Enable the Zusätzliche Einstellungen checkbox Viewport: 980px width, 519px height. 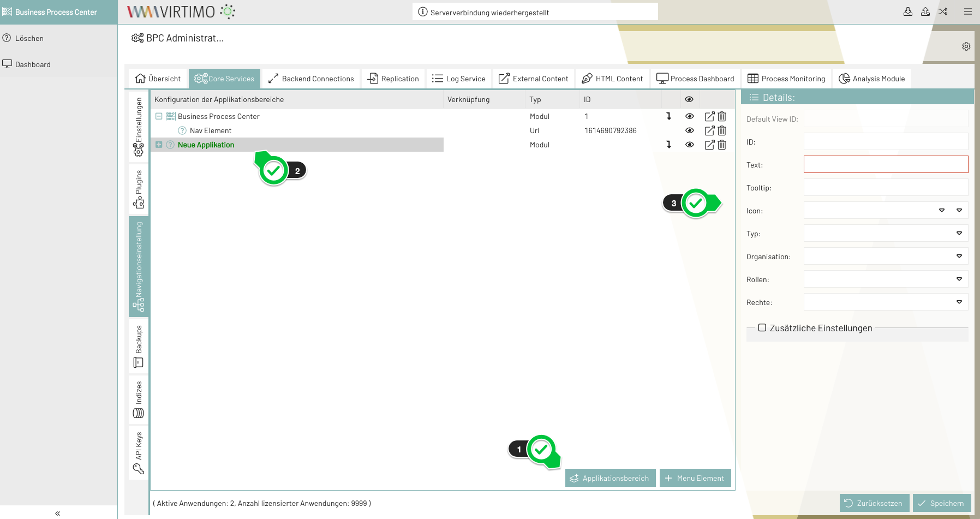tap(762, 328)
